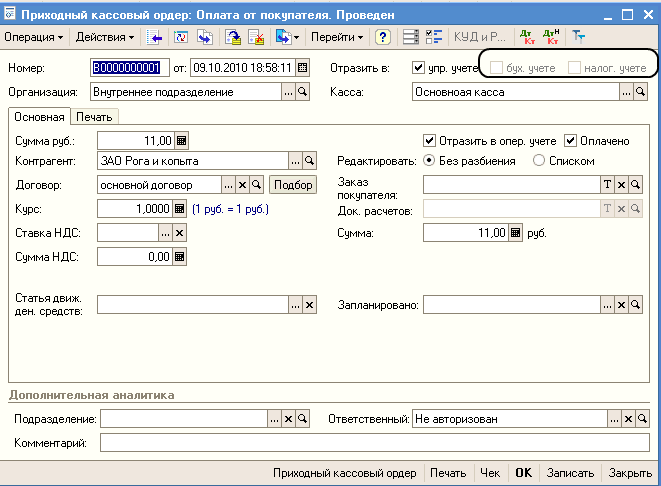Click the refresh document toolbar icon
The image size is (661, 486).
click(x=181, y=37)
